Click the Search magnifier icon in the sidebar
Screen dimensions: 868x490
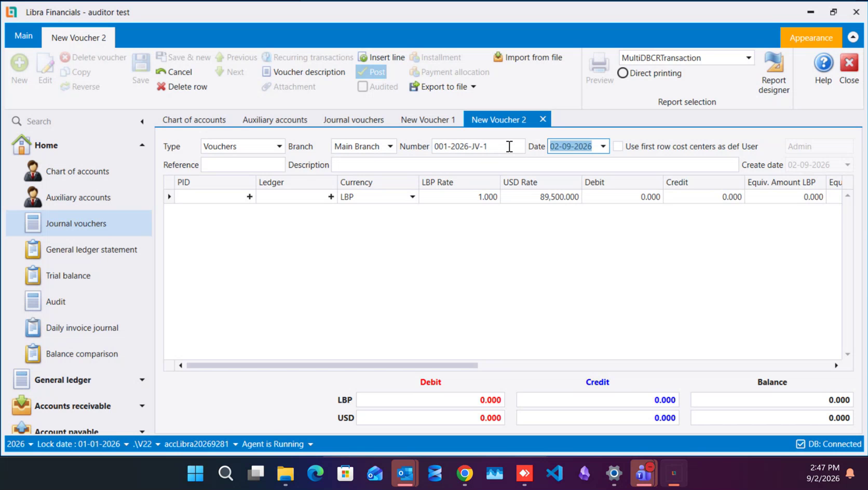pyautogui.click(x=17, y=121)
